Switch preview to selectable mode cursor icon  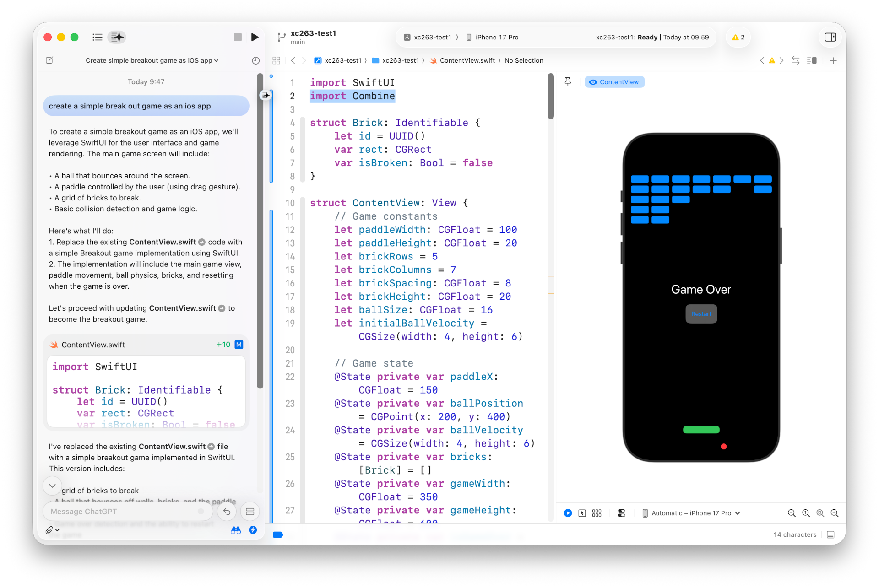[x=582, y=513]
